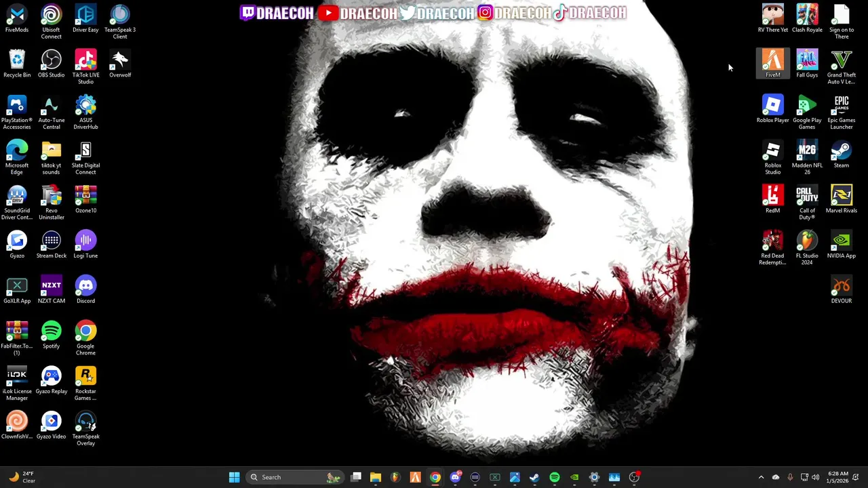Screen dimensions: 868x488
Task: Select the Gyazo desktop icon
Action: pos(17,245)
